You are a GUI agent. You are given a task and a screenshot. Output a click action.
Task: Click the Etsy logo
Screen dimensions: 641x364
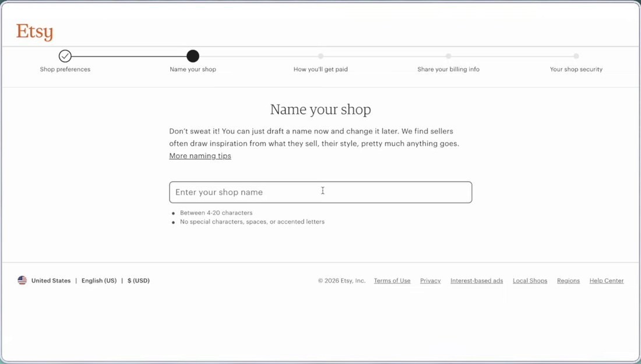(35, 32)
